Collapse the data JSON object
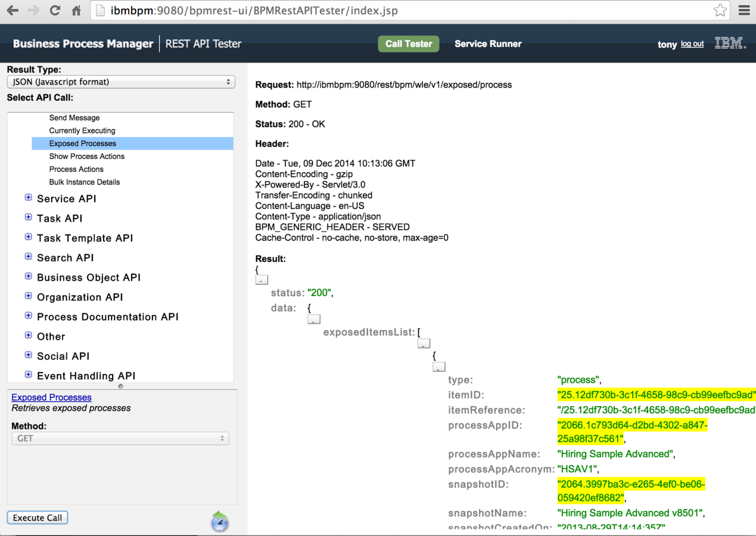Image resolution: width=756 pixels, height=536 pixels. (314, 319)
